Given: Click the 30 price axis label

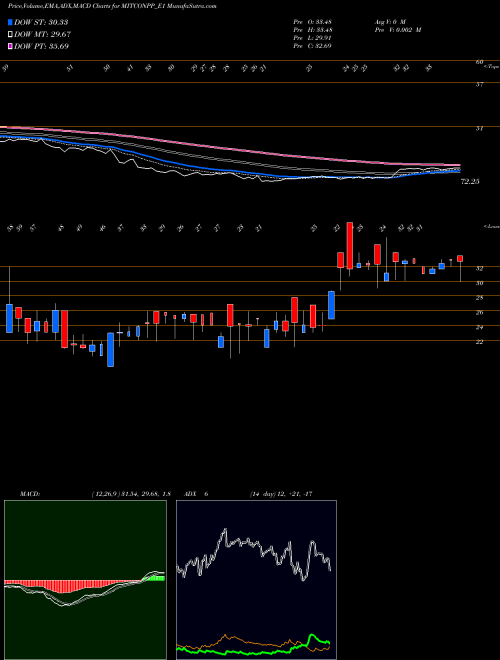Looking at the screenshot, I should 479,283.
